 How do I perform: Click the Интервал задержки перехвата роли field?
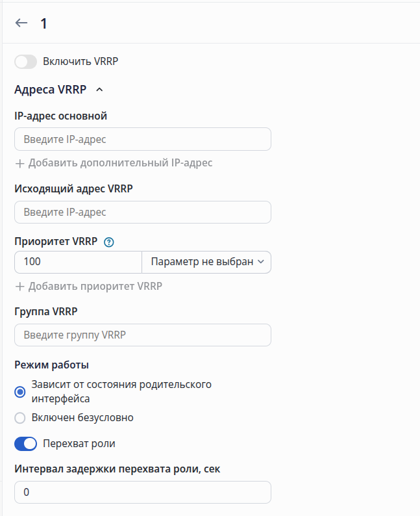143,493
